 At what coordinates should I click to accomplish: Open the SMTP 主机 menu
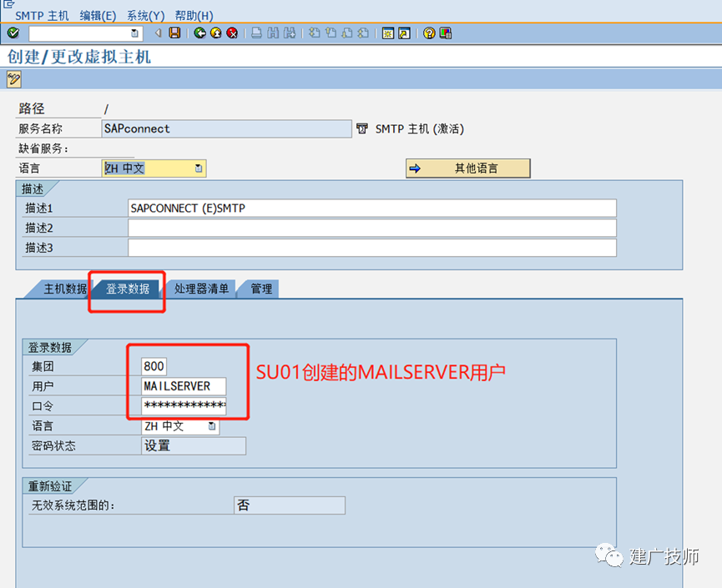coord(42,16)
